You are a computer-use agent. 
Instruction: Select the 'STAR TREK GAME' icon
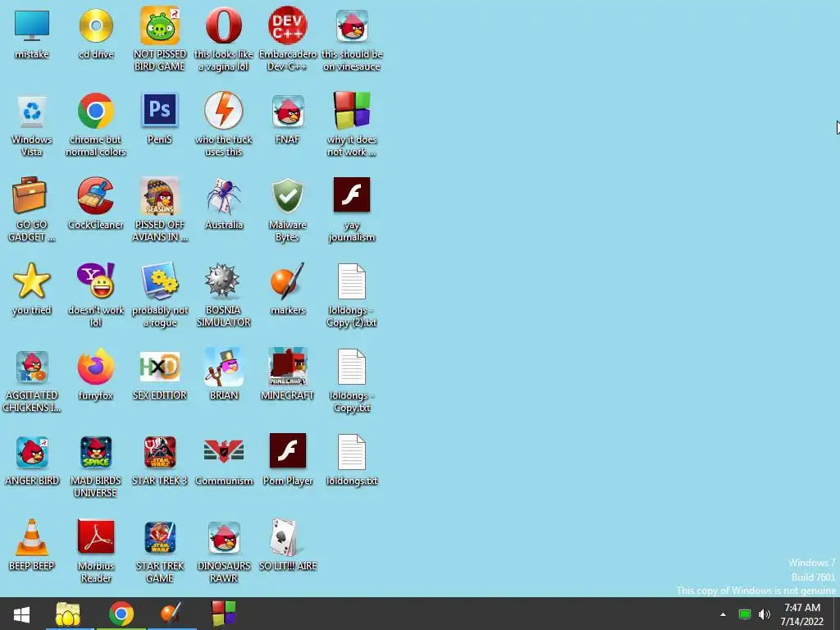click(160, 537)
